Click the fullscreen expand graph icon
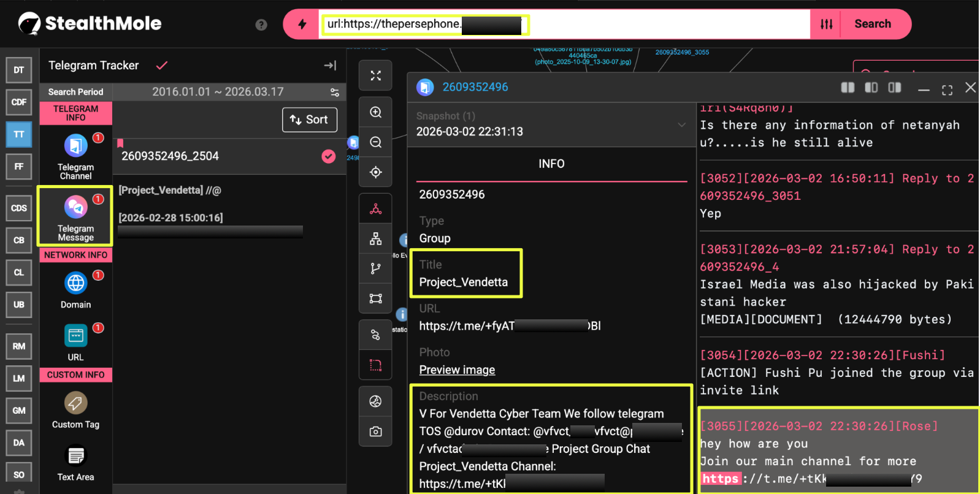 pyautogui.click(x=375, y=75)
